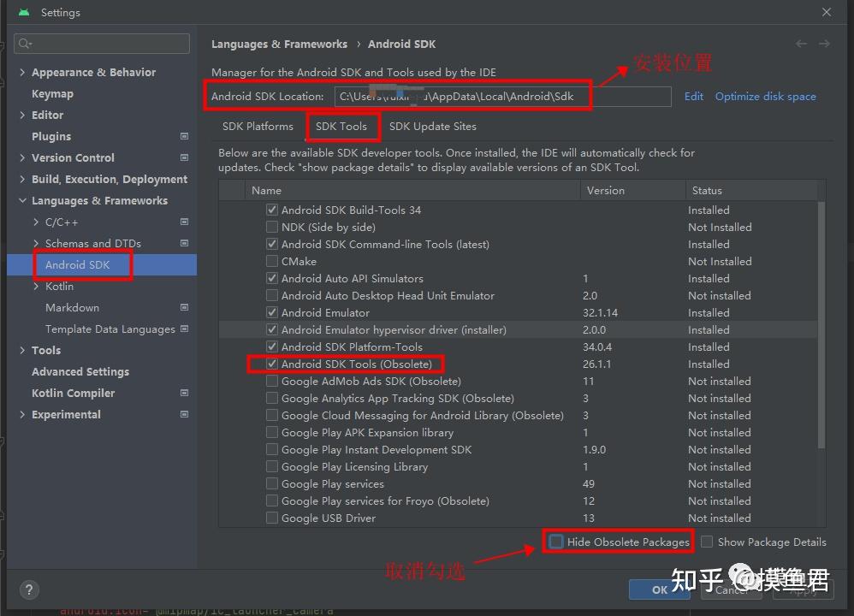Switch to the SDK Platforms tab
The image size is (854, 616).
(x=258, y=126)
